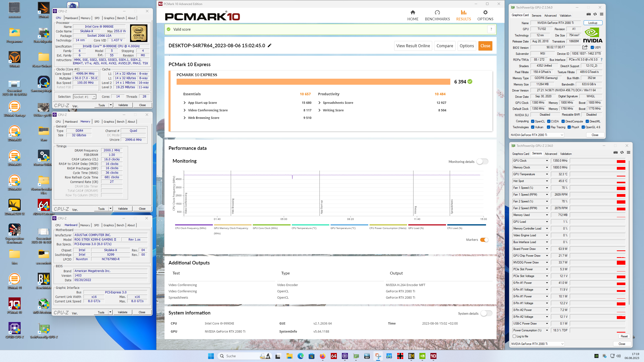
Task: Click the Compare button
Action: tap(445, 46)
